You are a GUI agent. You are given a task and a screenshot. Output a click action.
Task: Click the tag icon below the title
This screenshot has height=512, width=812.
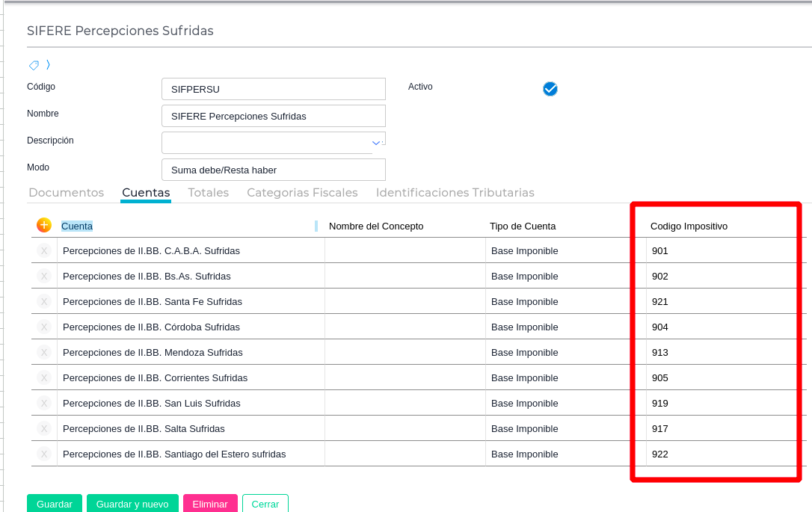point(34,65)
